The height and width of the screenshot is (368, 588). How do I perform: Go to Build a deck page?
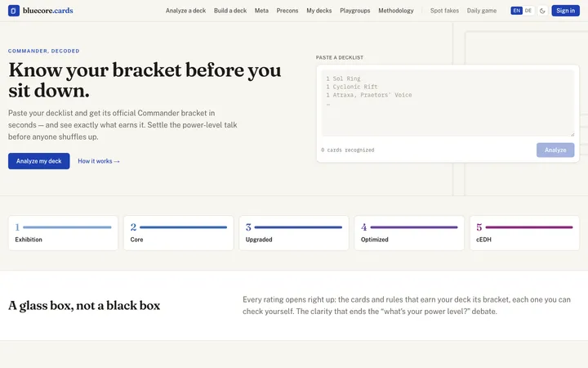click(x=230, y=11)
